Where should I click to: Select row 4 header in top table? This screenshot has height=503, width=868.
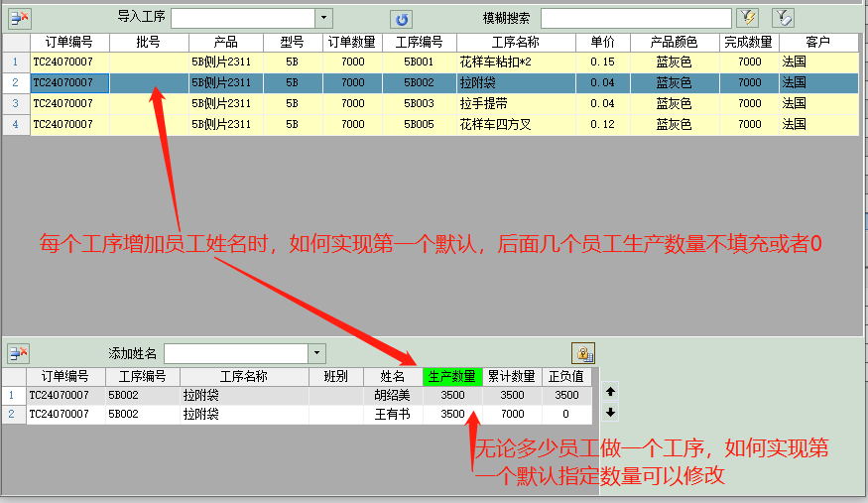pyautogui.click(x=16, y=124)
